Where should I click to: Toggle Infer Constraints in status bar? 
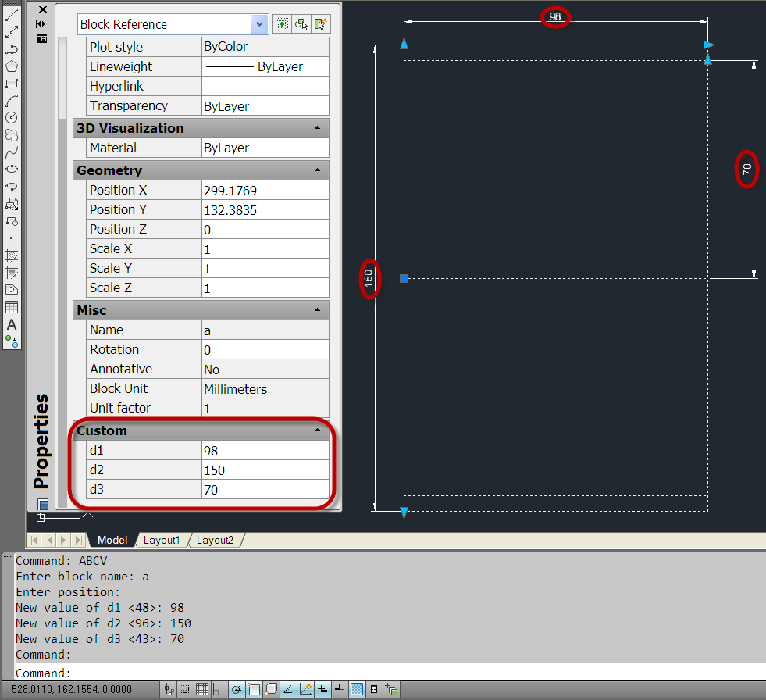click(x=168, y=689)
